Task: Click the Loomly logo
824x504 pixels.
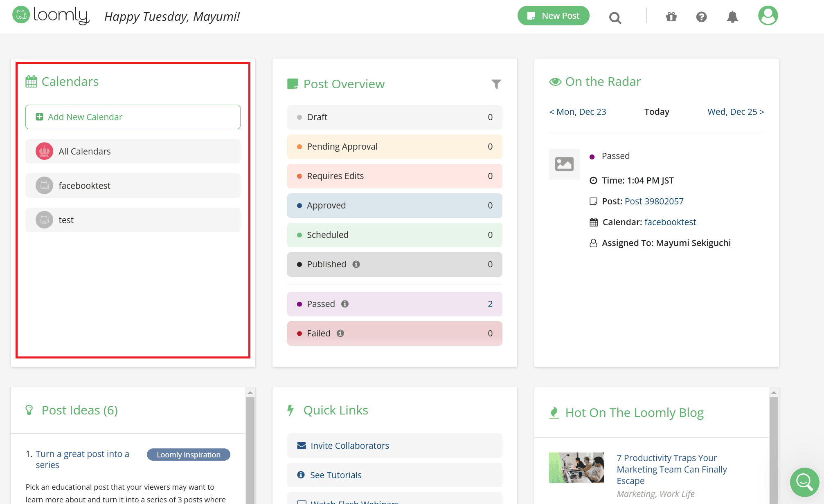Action: click(x=51, y=16)
